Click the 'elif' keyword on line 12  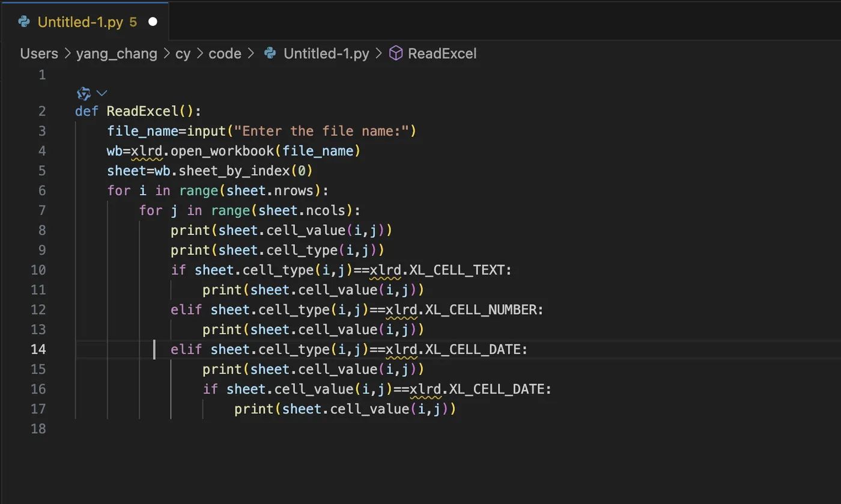(186, 309)
